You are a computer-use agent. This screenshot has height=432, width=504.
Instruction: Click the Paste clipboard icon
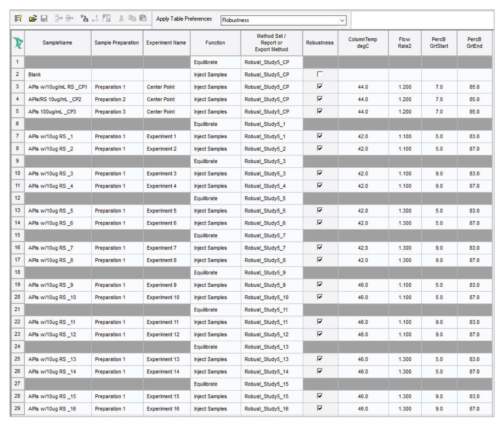pyautogui.click(x=143, y=19)
